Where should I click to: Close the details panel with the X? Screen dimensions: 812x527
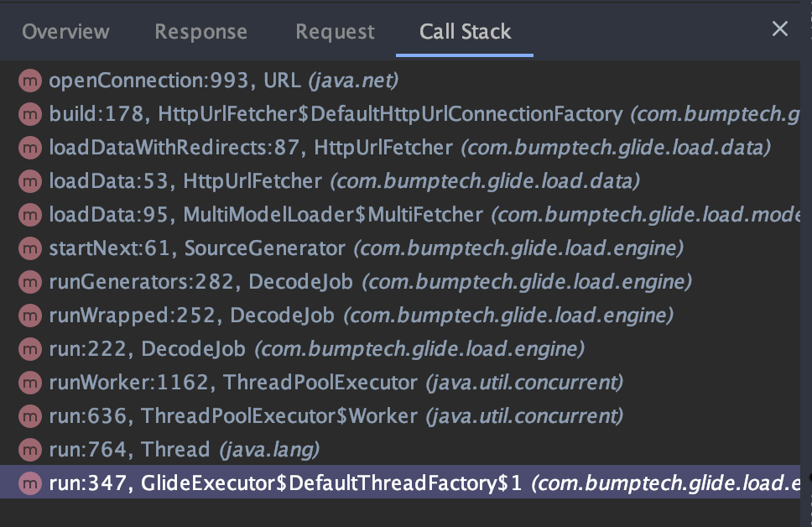(x=780, y=29)
